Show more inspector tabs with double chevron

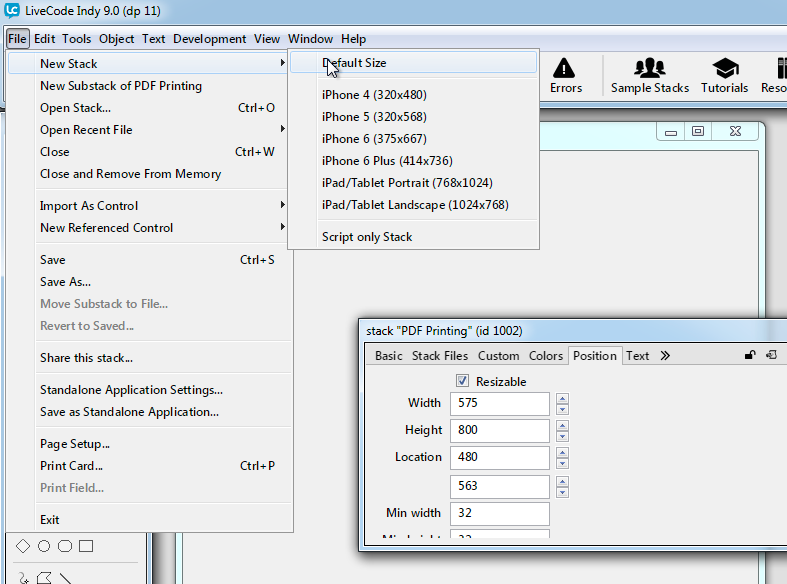(x=665, y=356)
